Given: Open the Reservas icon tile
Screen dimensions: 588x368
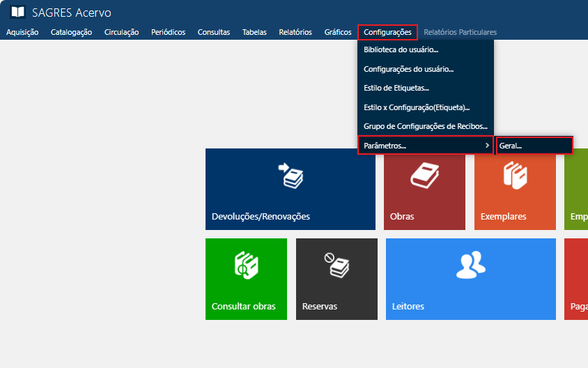Looking at the screenshot, I should [x=336, y=266].
